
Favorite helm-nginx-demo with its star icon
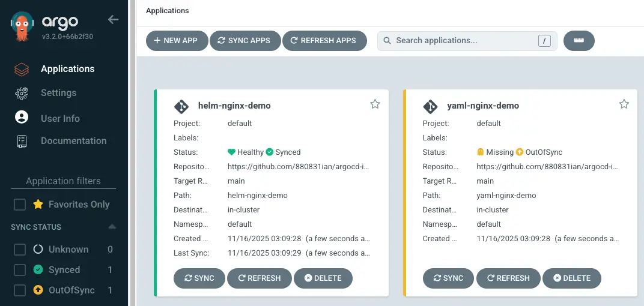pos(375,104)
